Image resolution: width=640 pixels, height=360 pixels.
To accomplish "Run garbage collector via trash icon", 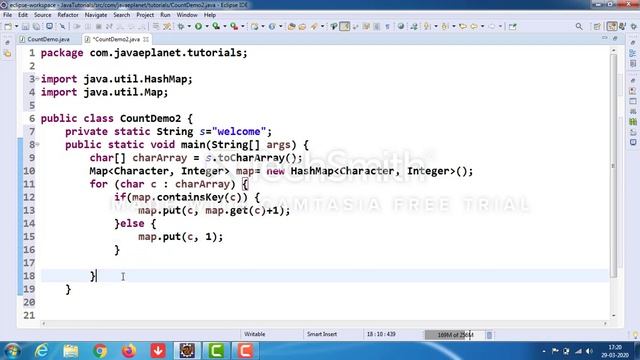I will click(489, 335).
